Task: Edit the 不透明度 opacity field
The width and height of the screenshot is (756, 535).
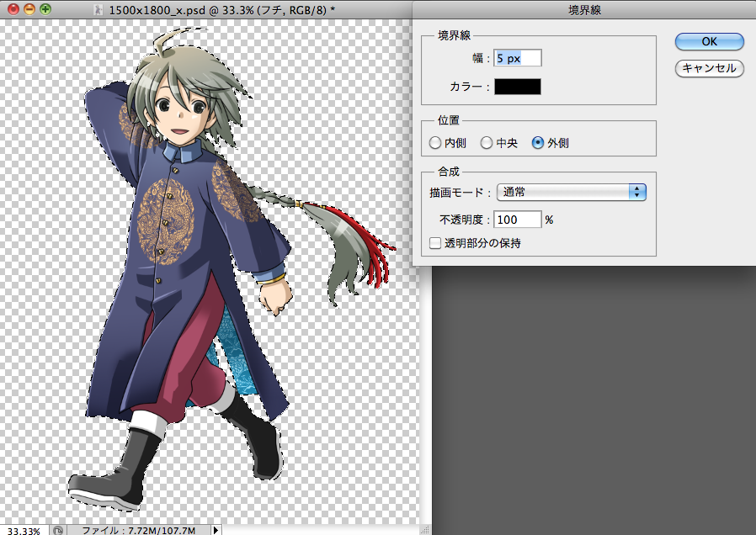Action: pos(518,220)
